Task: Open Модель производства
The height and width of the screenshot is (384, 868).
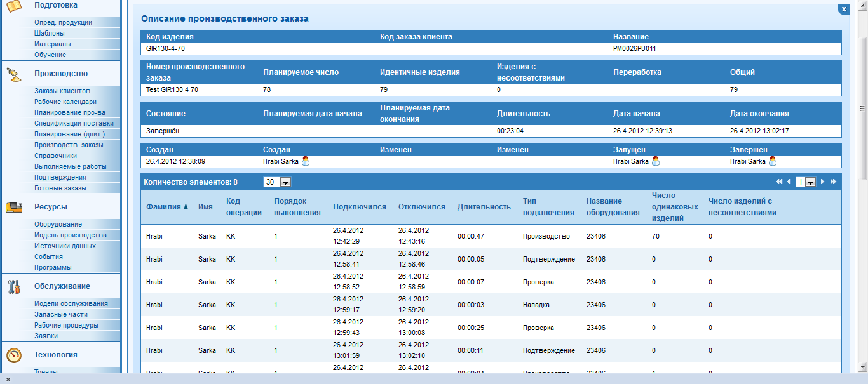Action: pyautogui.click(x=71, y=235)
